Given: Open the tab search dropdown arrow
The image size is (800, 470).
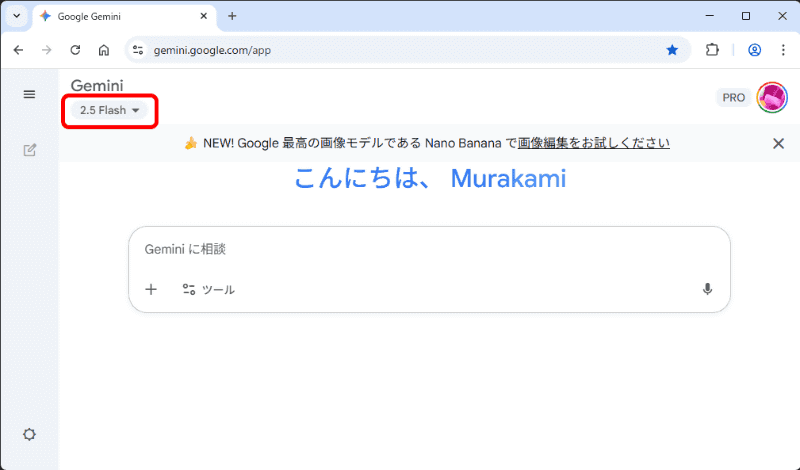Looking at the screenshot, I should [17, 16].
